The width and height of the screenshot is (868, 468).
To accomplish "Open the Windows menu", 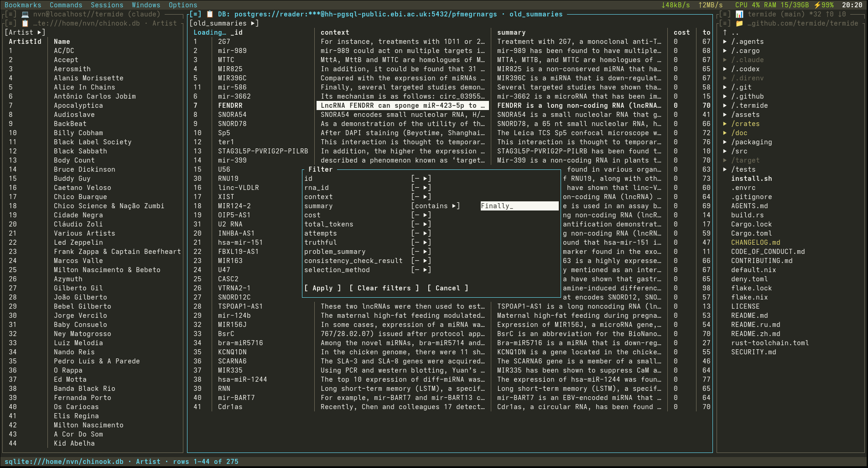I will click(x=146, y=5).
